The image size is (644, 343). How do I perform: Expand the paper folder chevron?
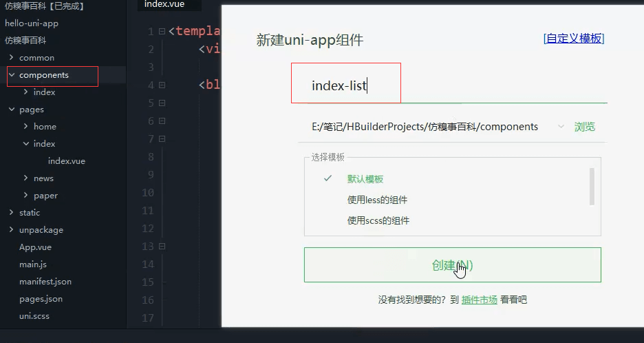(x=26, y=196)
